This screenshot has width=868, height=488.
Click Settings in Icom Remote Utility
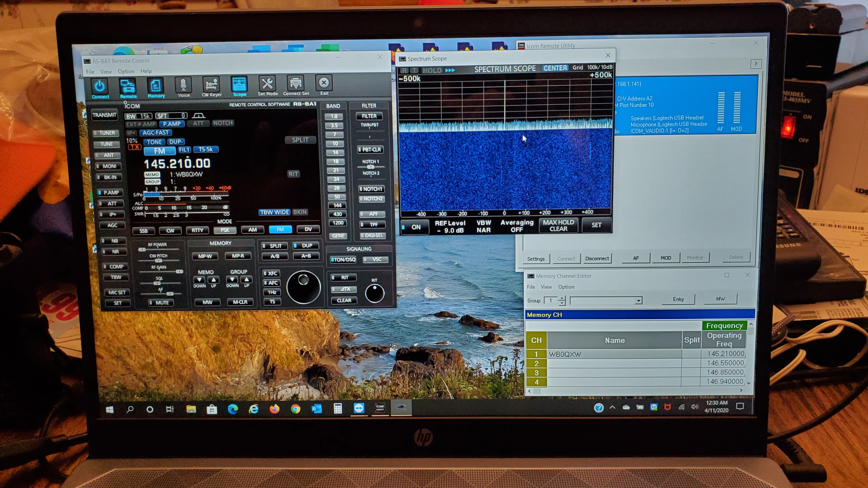[x=536, y=259]
